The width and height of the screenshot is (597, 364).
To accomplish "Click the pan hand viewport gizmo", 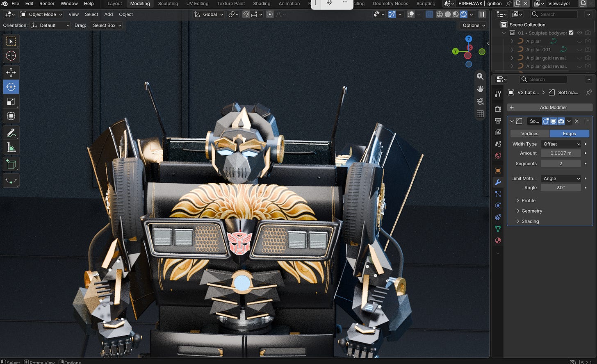I will pyautogui.click(x=480, y=89).
